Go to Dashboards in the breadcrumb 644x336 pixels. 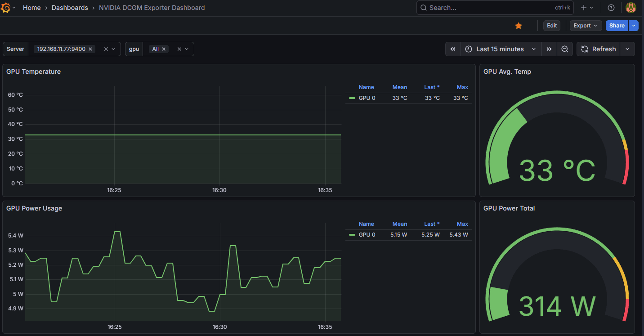point(70,8)
